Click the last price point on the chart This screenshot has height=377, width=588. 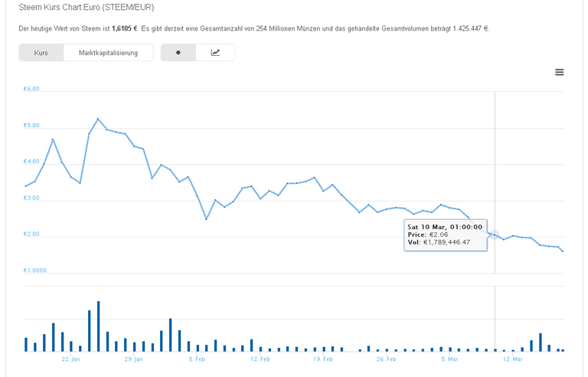pyautogui.click(x=563, y=251)
